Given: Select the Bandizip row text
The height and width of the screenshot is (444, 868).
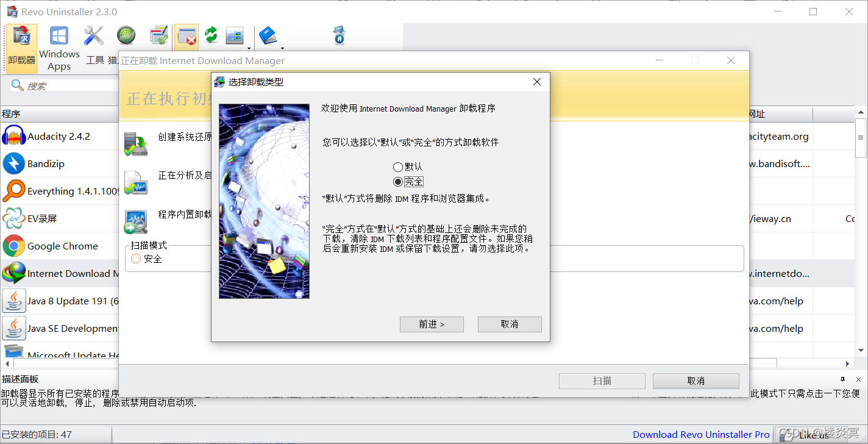Looking at the screenshot, I should (46, 164).
